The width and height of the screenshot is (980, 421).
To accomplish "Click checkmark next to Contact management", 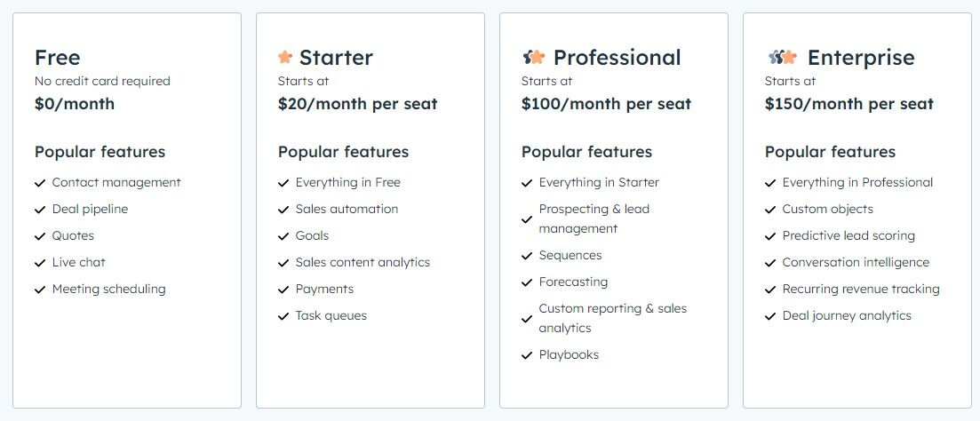I will pos(40,183).
